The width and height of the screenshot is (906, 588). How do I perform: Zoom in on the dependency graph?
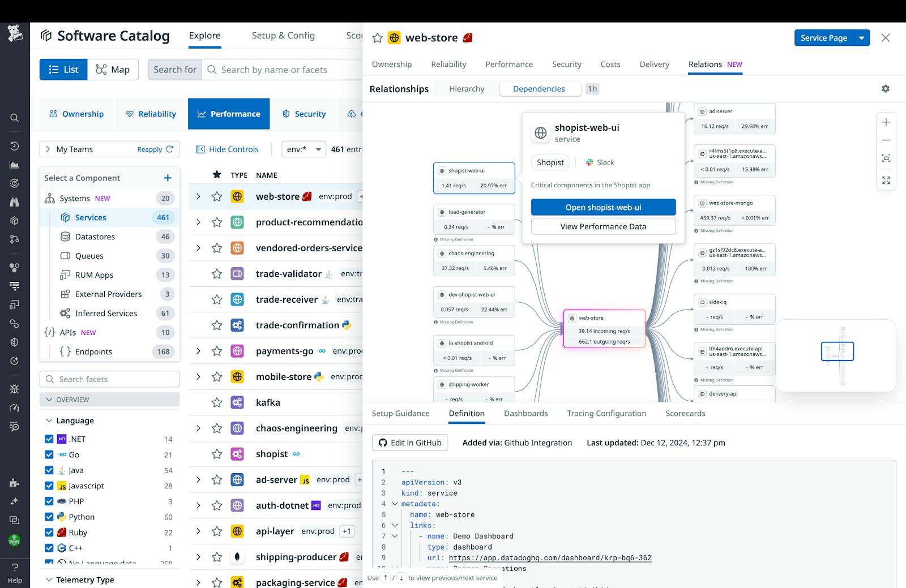[x=886, y=122]
